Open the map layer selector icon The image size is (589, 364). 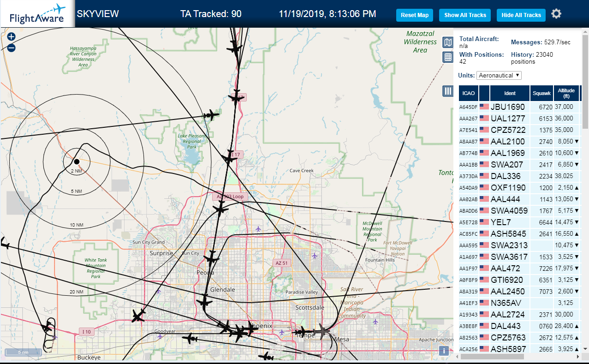click(447, 43)
